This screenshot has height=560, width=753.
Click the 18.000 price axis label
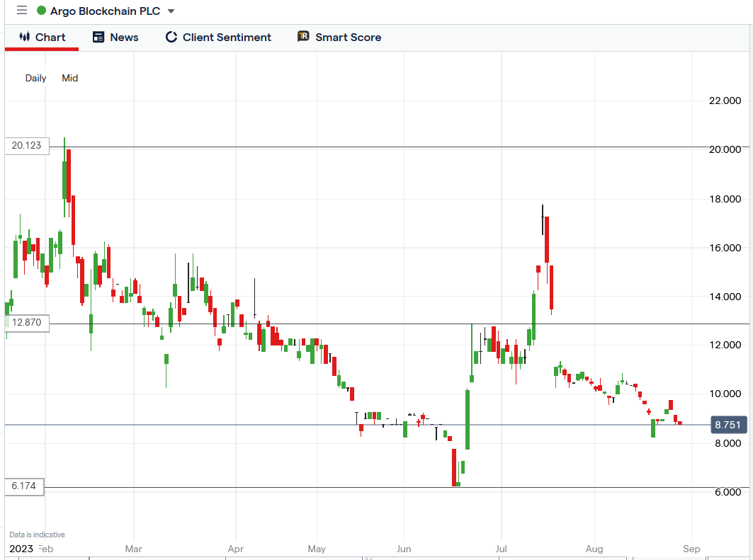pos(725,199)
